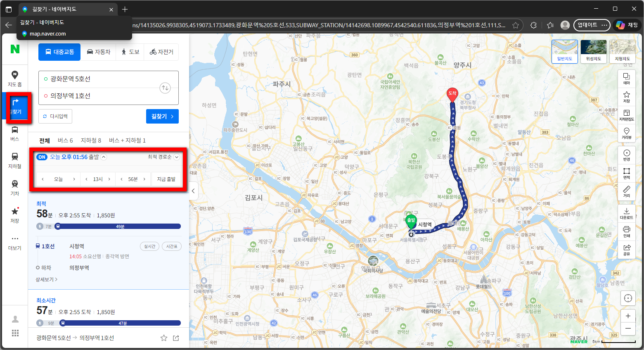Viewport: 644px width, 350px height.
Task: Select 도보 walking tab
Action: pyautogui.click(x=130, y=52)
